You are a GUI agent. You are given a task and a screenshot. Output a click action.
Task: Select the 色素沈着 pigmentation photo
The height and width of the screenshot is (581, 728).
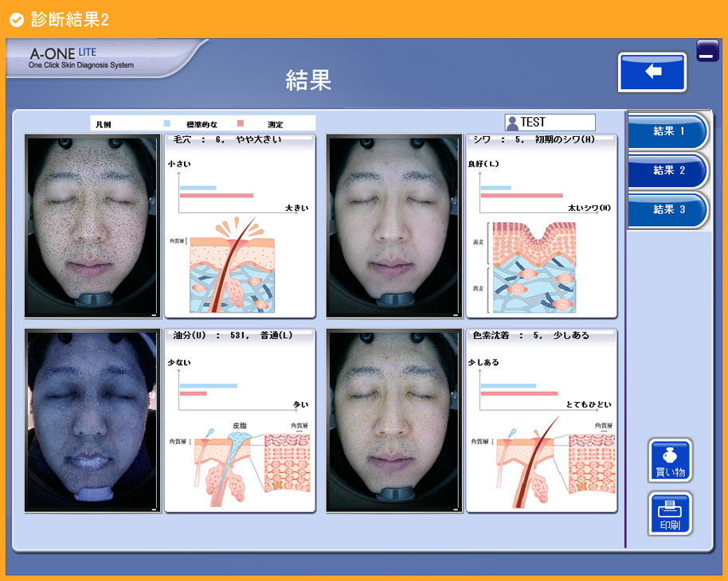pos(393,421)
